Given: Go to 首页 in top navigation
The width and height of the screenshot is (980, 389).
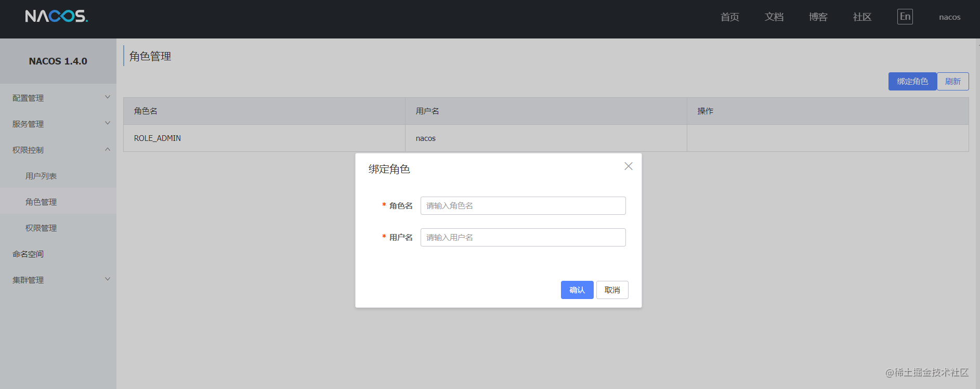Looking at the screenshot, I should [x=730, y=17].
